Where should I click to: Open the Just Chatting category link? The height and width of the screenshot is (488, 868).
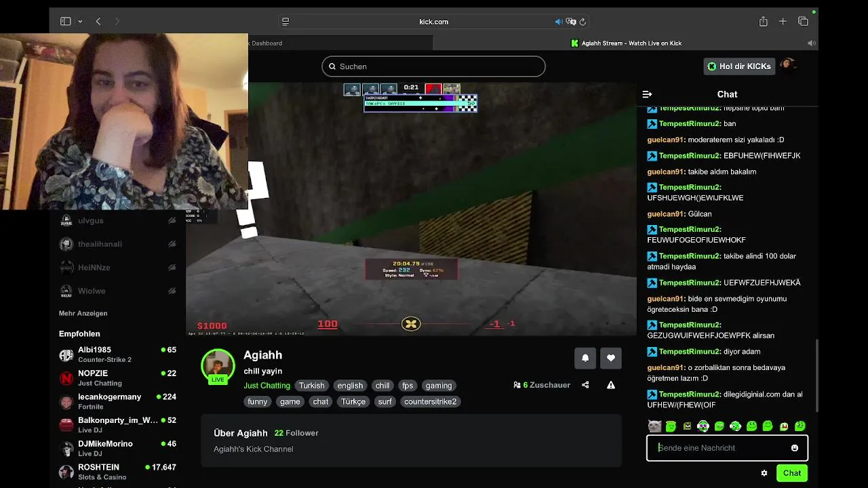coord(267,386)
